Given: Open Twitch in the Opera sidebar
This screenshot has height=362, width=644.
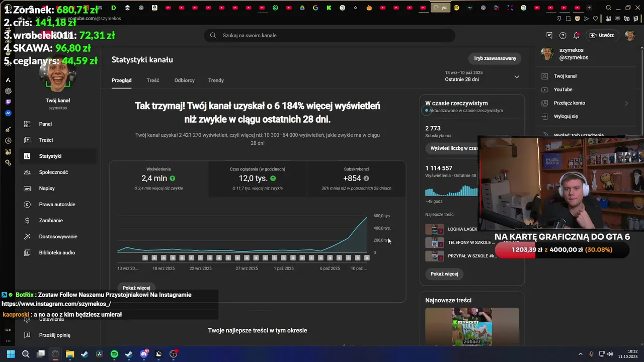Looking at the screenshot, I should (x=8, y=102).
